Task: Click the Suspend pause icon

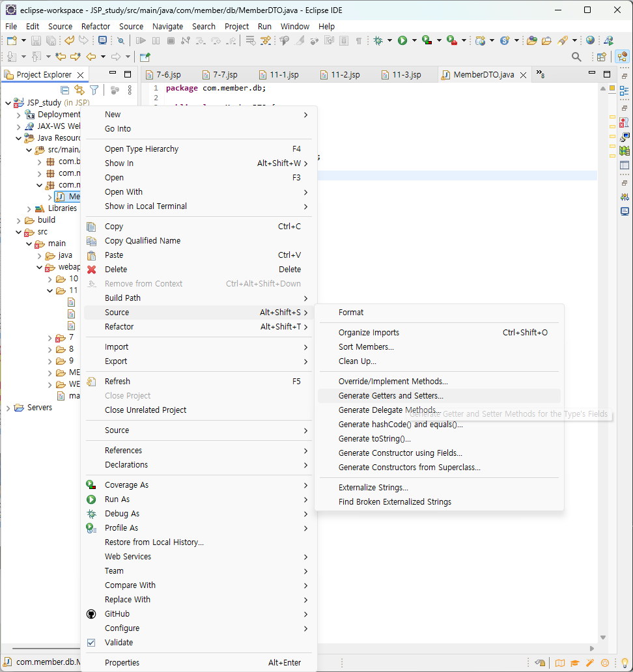Action: tap(156, 41)
